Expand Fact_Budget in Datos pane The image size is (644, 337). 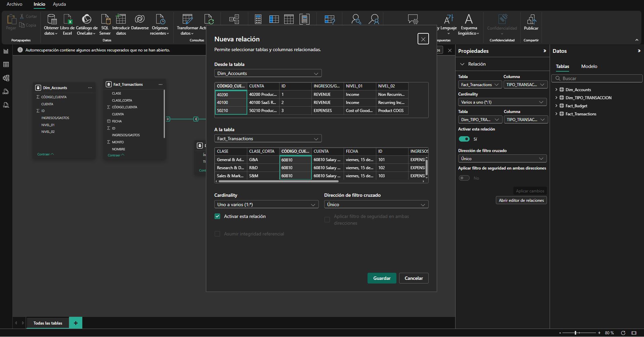click(556, 106)
